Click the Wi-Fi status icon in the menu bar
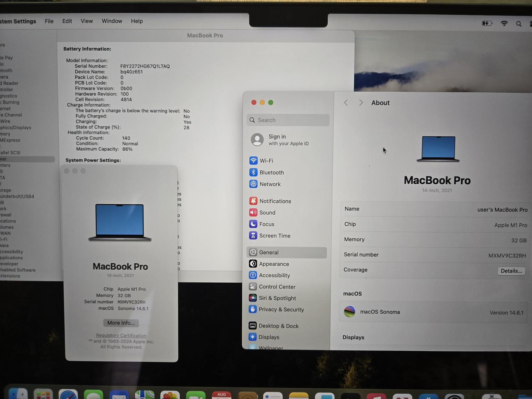532x399 pixels. tap(504, 23)
